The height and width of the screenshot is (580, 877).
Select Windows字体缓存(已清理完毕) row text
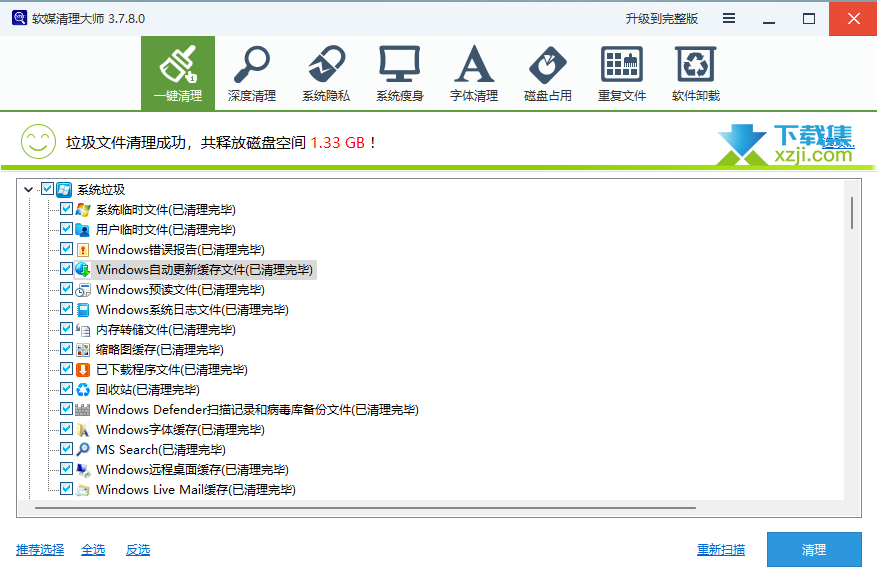[180, 430]
